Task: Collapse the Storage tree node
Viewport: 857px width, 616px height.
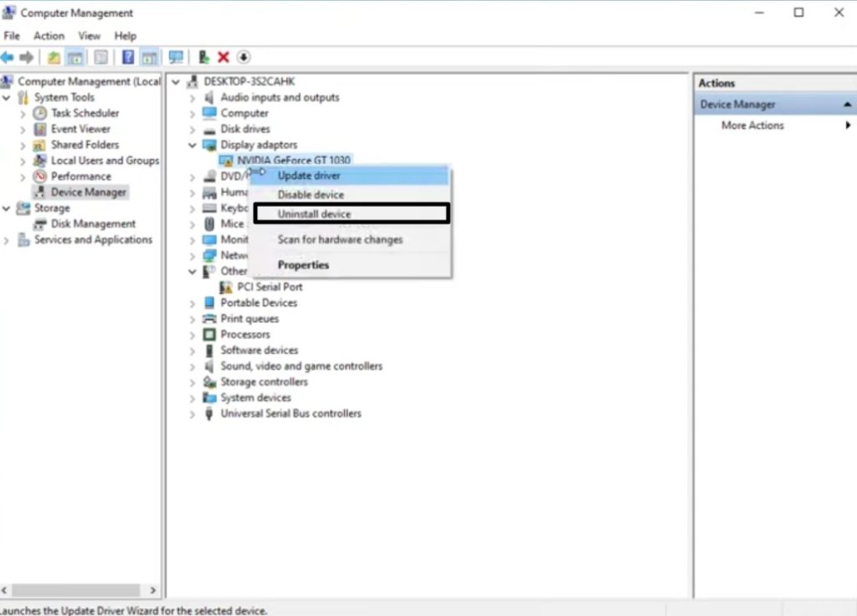Action: click(7, 208)
